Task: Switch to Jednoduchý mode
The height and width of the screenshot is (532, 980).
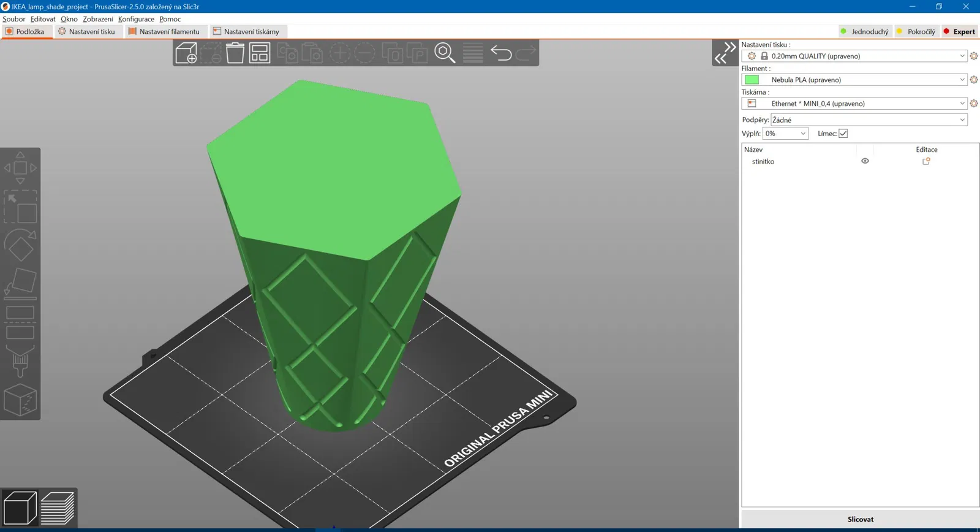Action: point(864,32)
